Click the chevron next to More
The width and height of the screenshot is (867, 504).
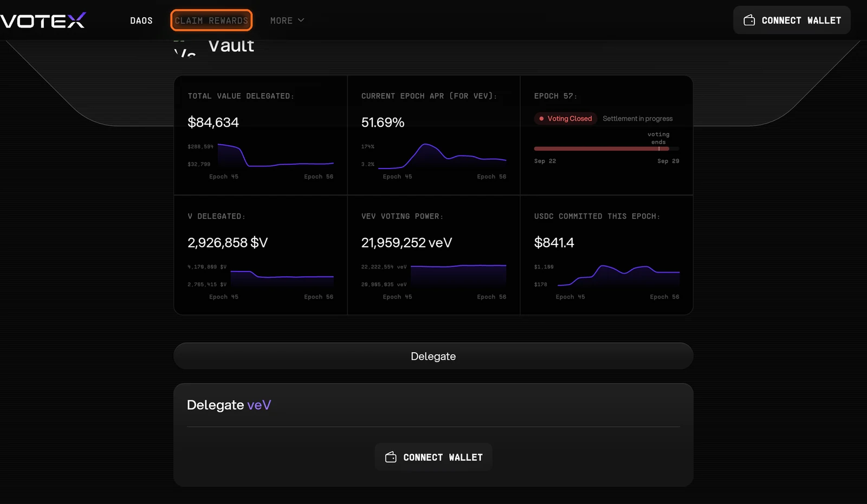point(301,21)
